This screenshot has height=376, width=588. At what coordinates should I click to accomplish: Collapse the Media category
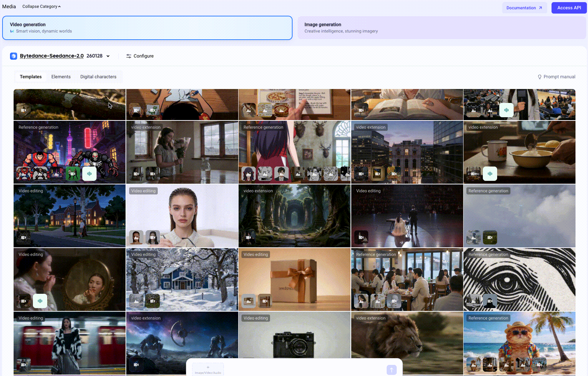41,6
